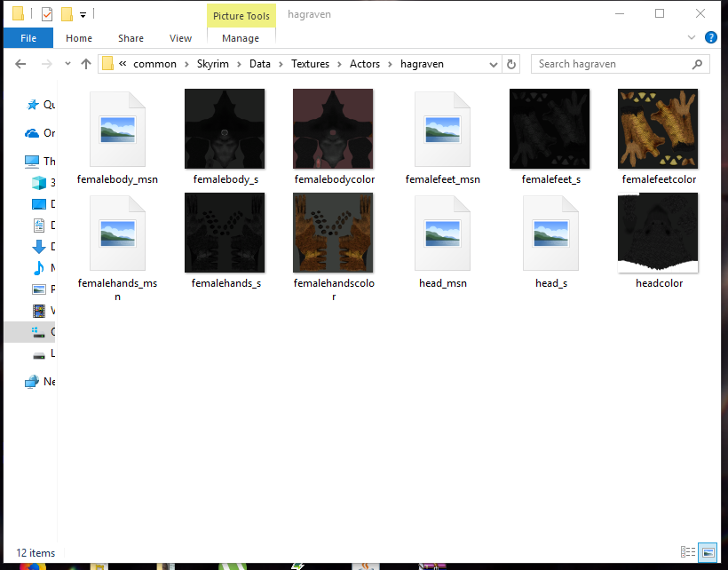Image resolution: width=728 pixels, height=570 pixels.
Task: Open Network in the navigation pane
Action: pos(40,382)
